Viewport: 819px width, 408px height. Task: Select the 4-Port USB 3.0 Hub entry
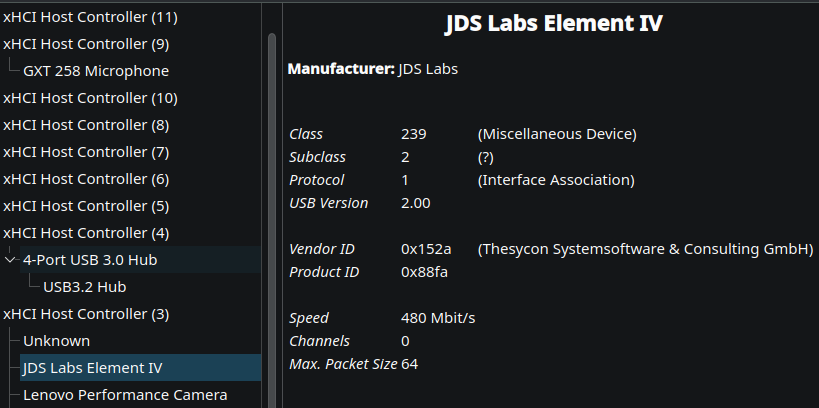pos(141,260)
